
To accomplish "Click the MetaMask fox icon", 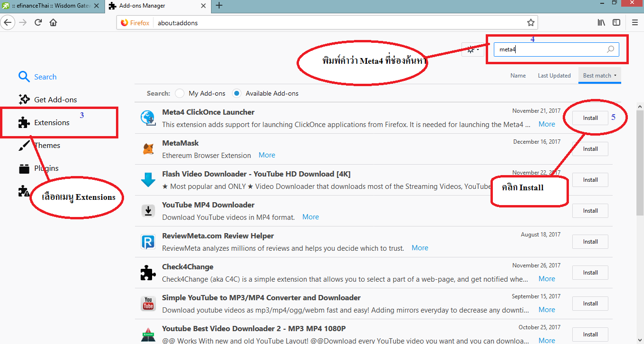I will coord(148,149).
